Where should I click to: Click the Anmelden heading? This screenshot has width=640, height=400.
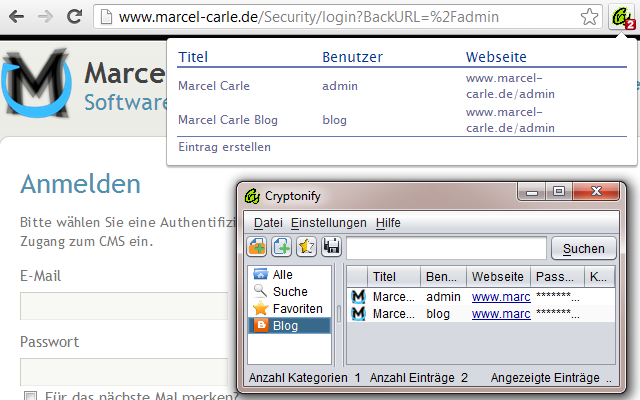[80, 184]
